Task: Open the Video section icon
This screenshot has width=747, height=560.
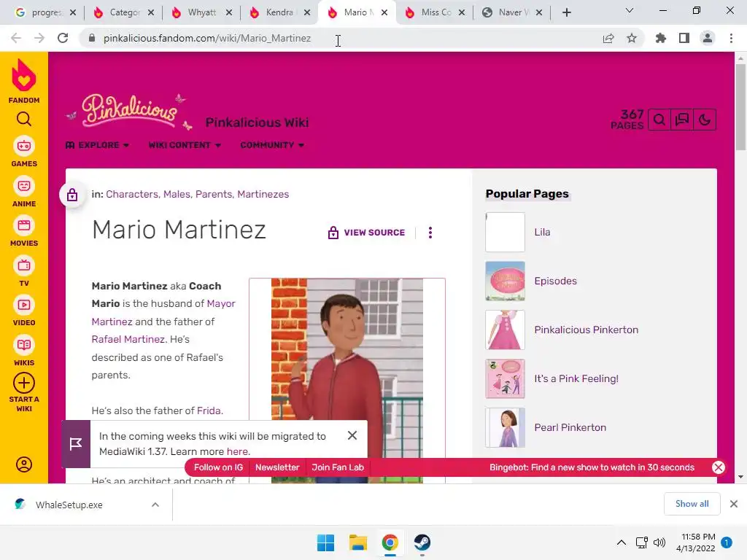Action: (x=24, y=305)
